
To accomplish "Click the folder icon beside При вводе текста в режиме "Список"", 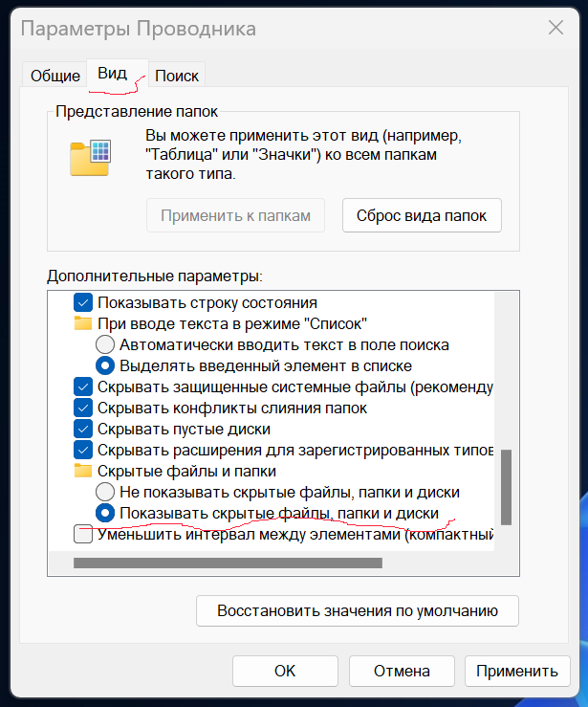I will click(x=83, y=323).
